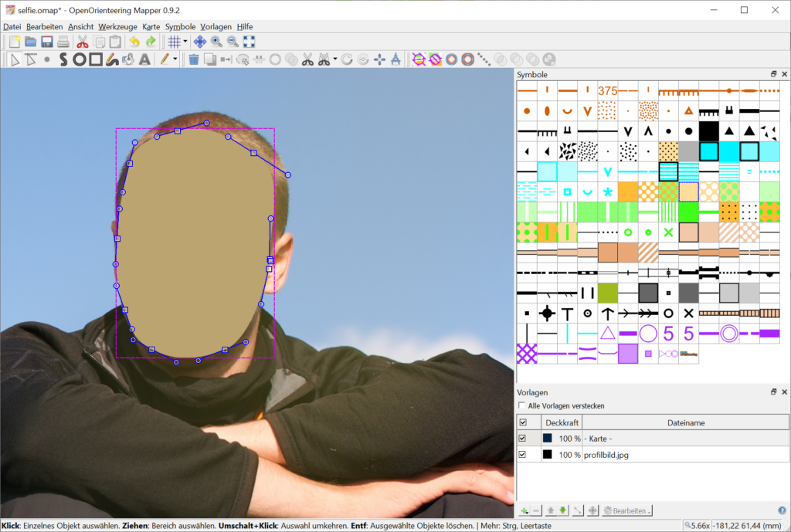
Task: Select the draw circle/ellipse tool
Action: pyautogui.click(x=80, y=59)
